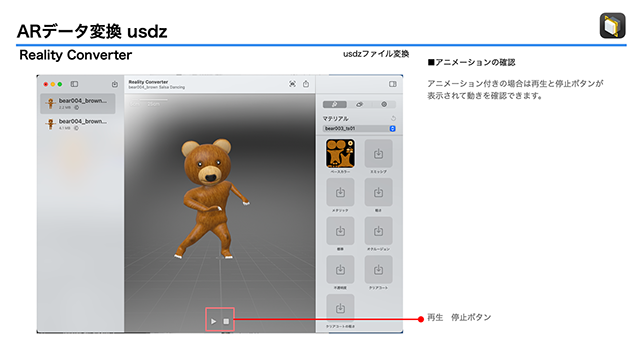This screenshot has height=360, width=640.
Task: Click the 'bear004_brown Salsa Dancing' subtitle
Action: pos(157,87)
